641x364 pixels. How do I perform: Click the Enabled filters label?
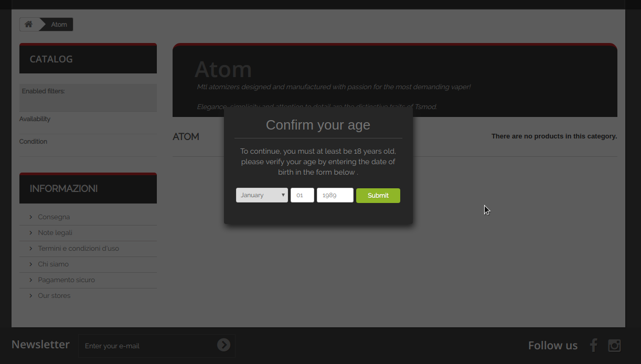click(44, 91)
